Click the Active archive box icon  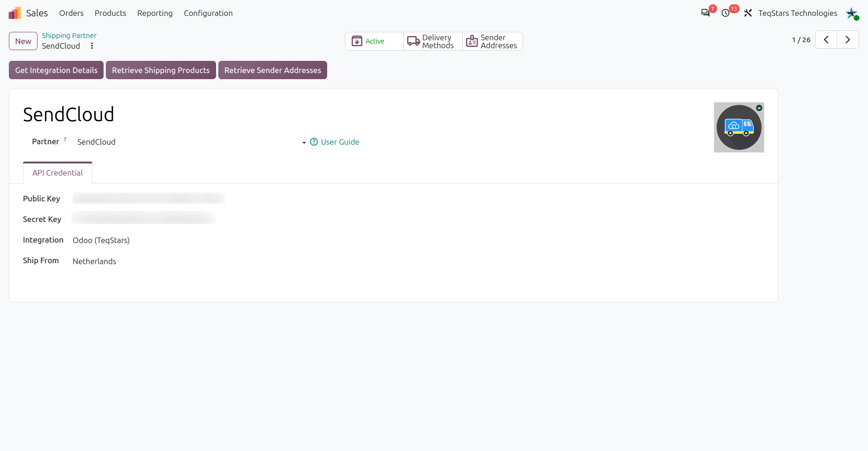point(357,41)
